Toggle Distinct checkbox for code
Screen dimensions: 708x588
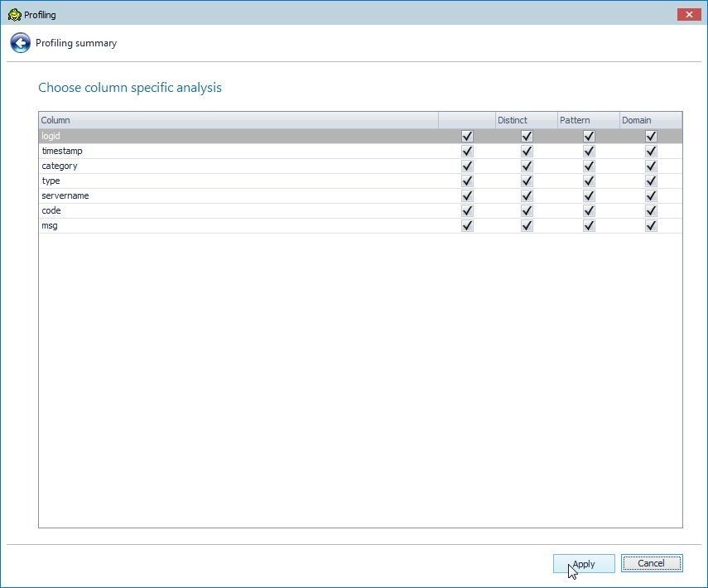click(x=527, y=210)
